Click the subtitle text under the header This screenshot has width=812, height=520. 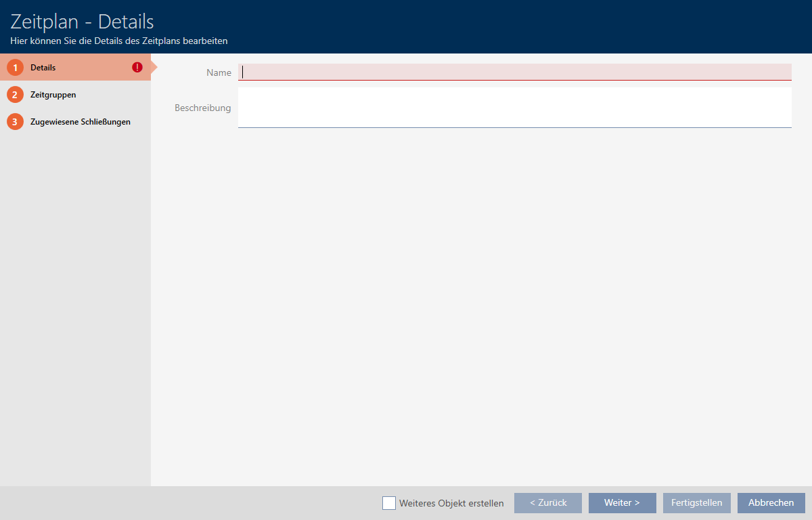point(118,41)
